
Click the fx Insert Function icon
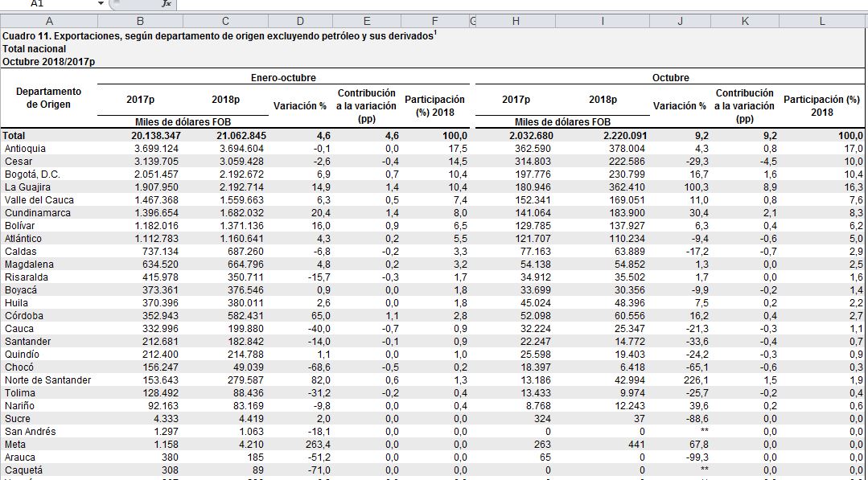166,4
